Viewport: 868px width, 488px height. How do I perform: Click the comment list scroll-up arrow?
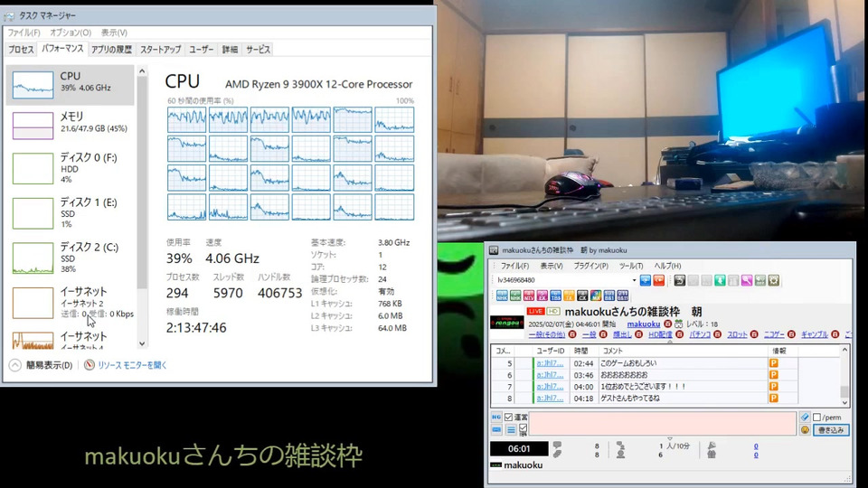[x=844, y=351]
